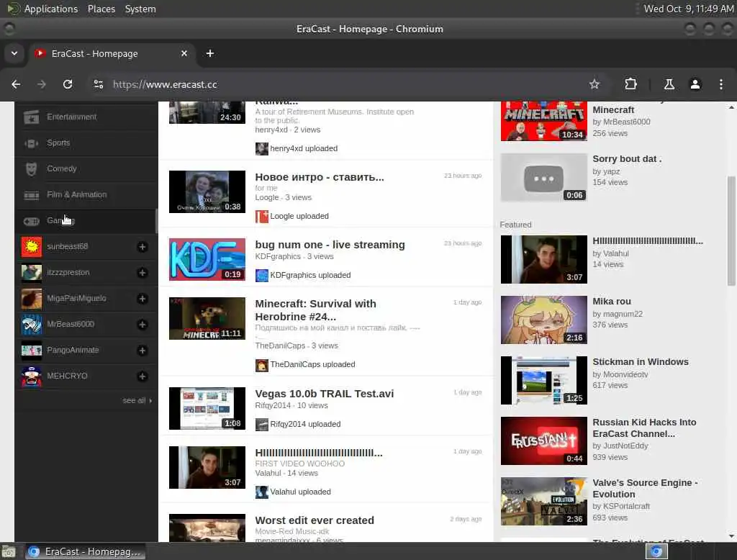Select the EraCast - Homepage tab
This screenshot has width=737, height=560.
[x=112, y=53]
